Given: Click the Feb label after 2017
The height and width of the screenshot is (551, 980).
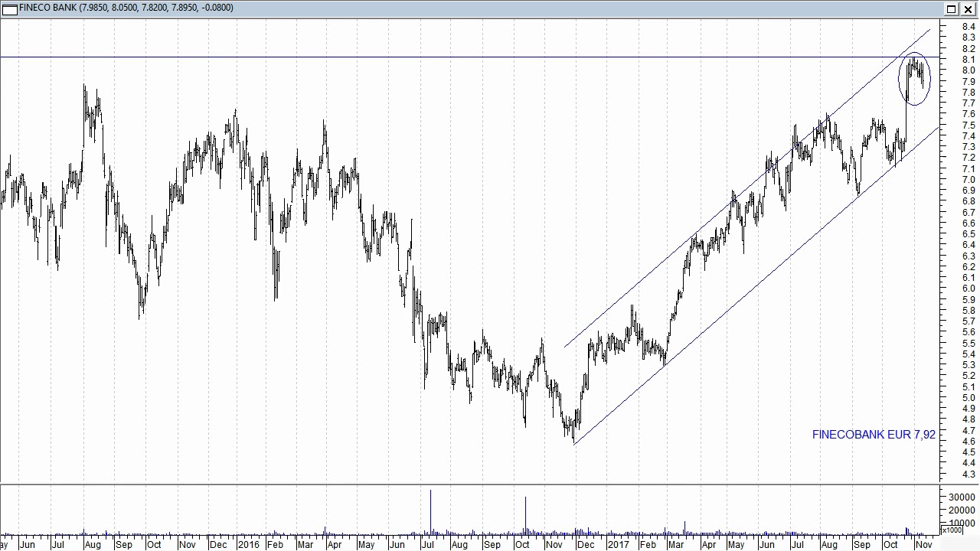Looking at the screenshot, I should (x=647, y=545).
